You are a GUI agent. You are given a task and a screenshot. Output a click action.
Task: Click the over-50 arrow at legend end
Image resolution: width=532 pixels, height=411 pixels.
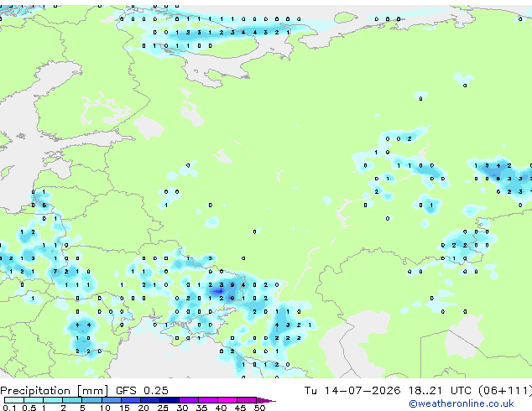pos(266,400)
